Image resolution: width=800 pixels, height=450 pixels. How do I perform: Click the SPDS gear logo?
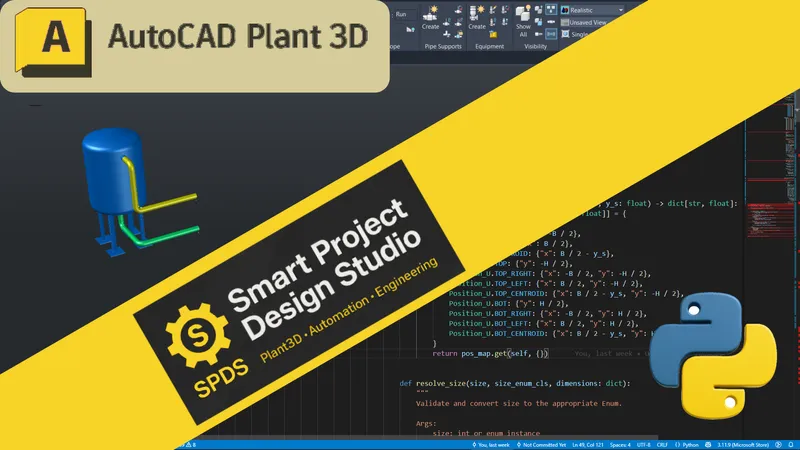pyautogui.click(x=197, y=336)
